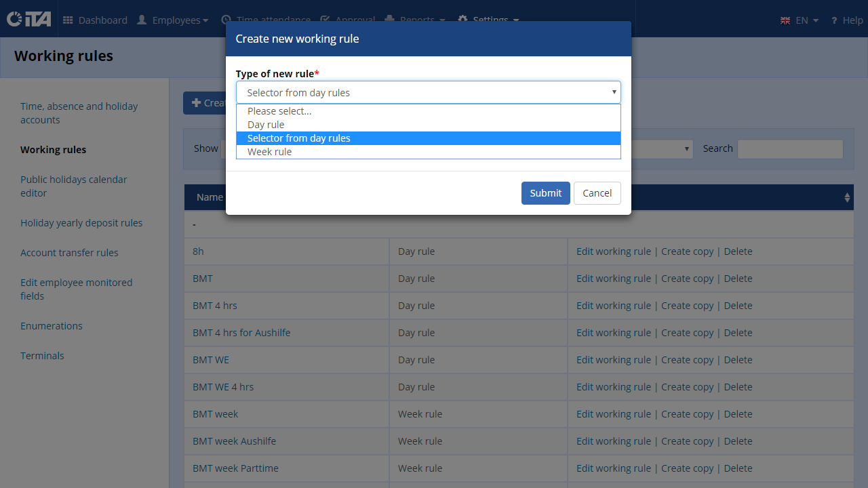Submit the new working rule form
This screenshot has width=868, height=488.
(546, 193)
